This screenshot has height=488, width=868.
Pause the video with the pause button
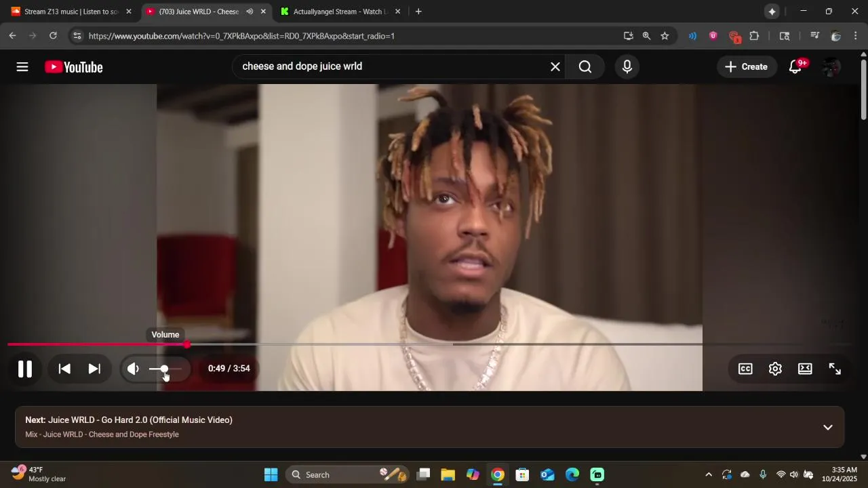click(25, 369)
